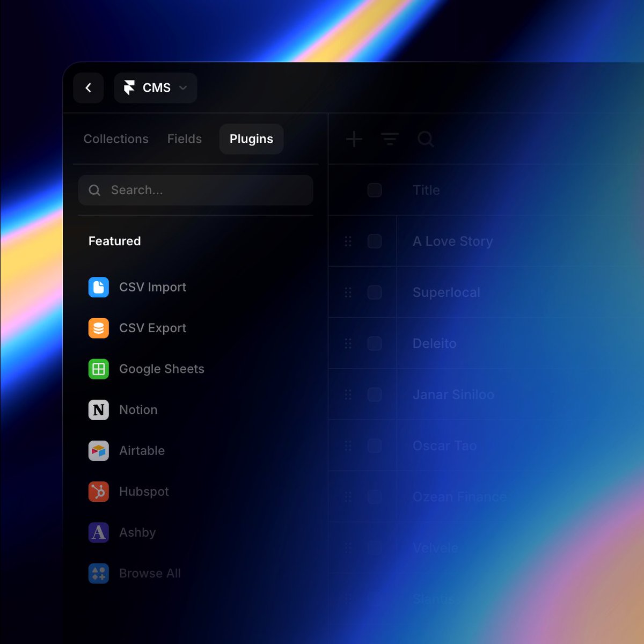Open the Ozean Finance entry

click(459, 497)
